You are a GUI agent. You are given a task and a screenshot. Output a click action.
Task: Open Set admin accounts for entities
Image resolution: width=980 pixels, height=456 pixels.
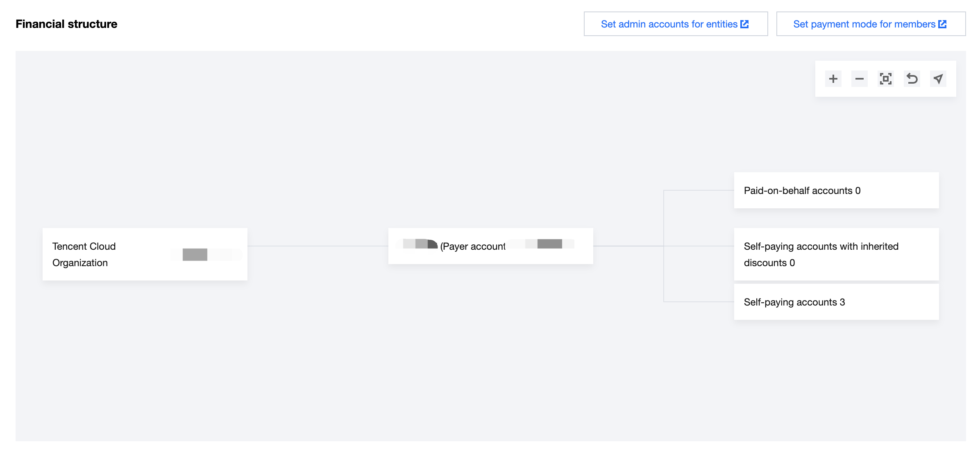(669, 24)
